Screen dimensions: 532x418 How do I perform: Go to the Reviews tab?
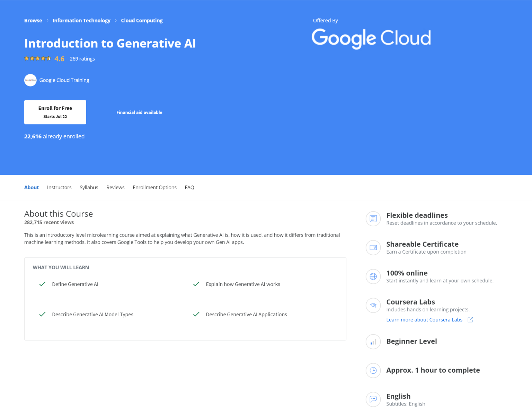tap(115, 188)
